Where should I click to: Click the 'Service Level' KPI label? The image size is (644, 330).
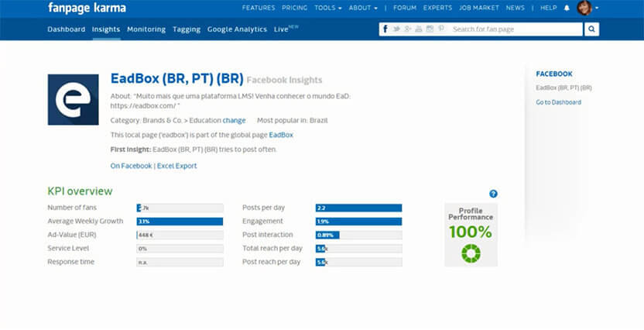pos(68,248)
